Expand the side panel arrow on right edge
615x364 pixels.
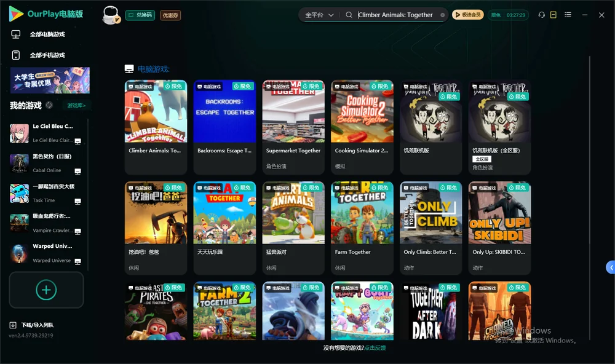(611, 267)
